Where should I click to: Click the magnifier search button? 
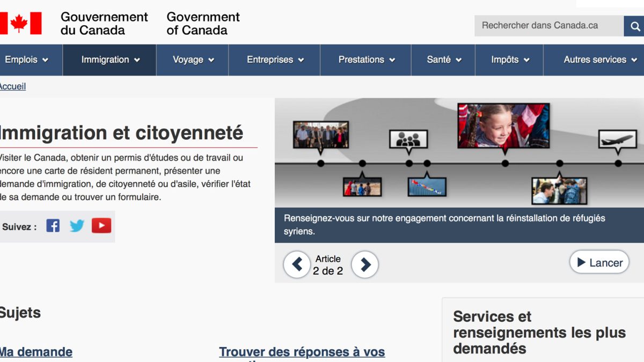pyautogui.click(x=634, y=26)
